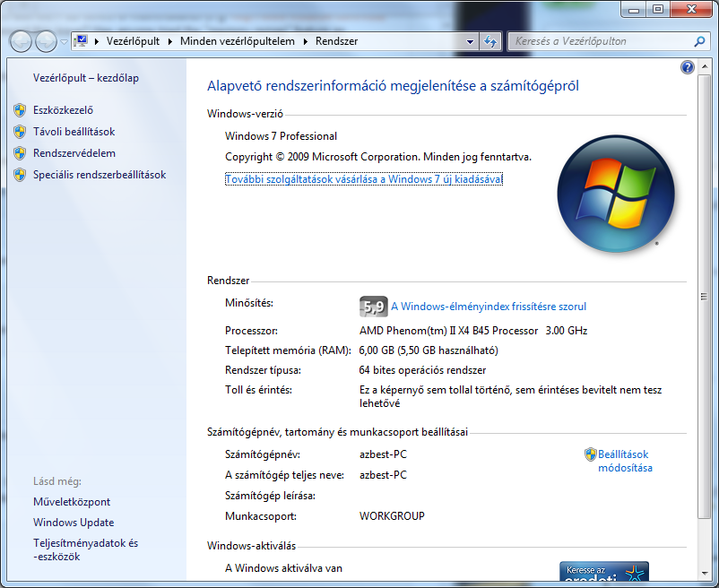Expand the arrow before Vezérlőpult breadcrumb
The width and height of the screenshot is (719, 588).
pos(97,41)
